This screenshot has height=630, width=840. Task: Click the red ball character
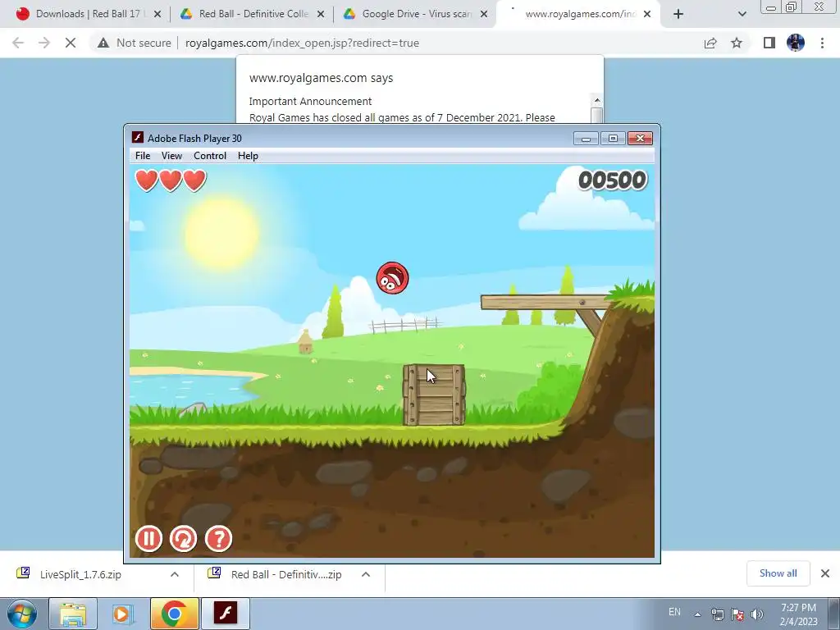(393, 278)
